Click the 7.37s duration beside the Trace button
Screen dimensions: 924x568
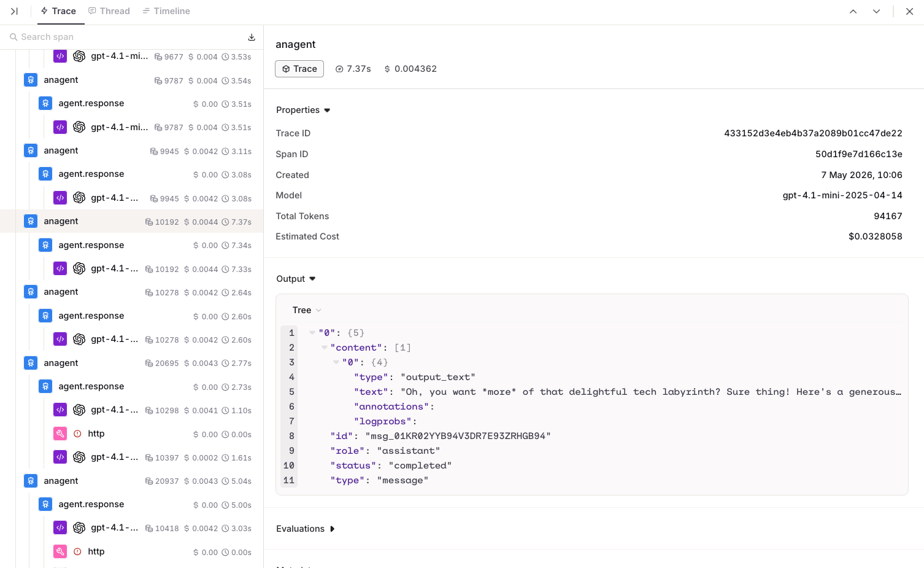353,69
